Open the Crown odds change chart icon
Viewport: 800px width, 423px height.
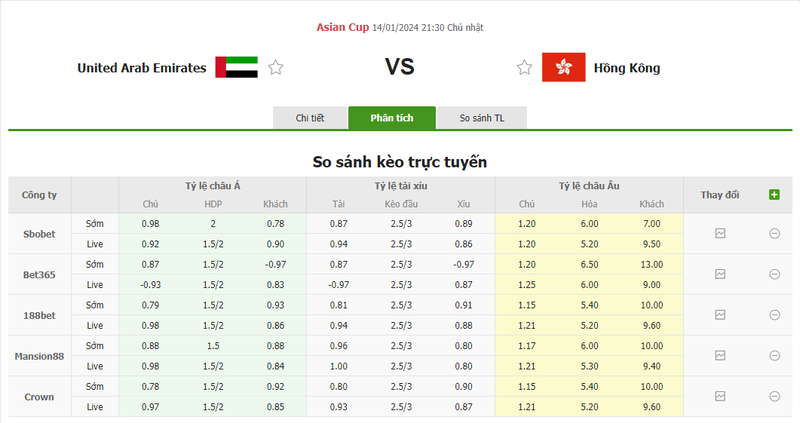(720, 397)
